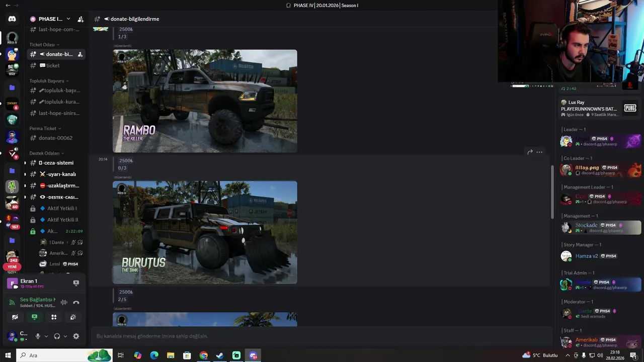Click the invite members icon in server header

coord(80,19)
